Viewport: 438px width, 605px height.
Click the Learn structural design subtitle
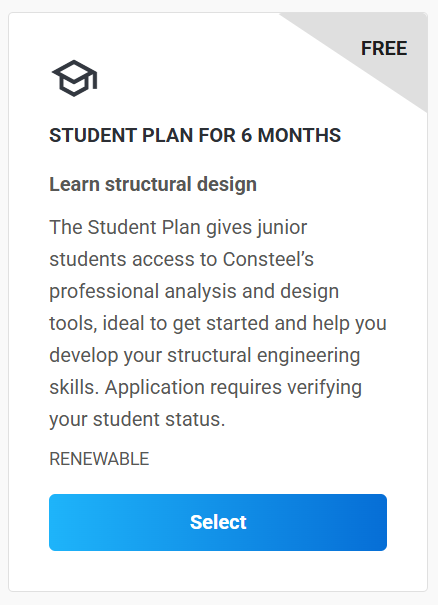coord(153,184)
